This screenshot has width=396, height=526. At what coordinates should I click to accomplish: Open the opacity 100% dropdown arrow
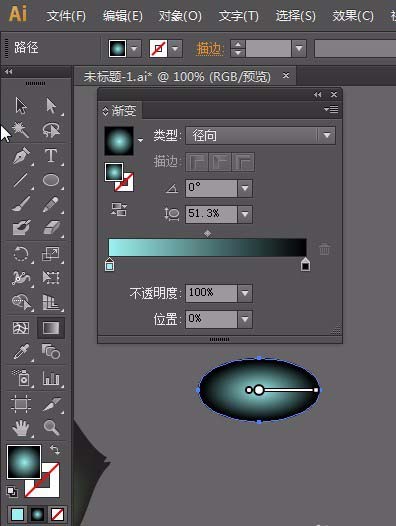pyautogui.click(x=245, y=293)
